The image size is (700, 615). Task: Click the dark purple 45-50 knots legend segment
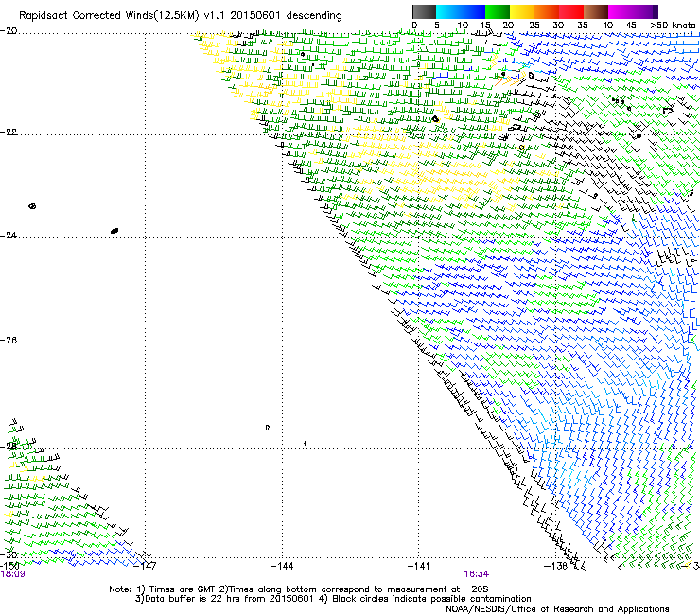pyautogui.click(x=645, y=11)
